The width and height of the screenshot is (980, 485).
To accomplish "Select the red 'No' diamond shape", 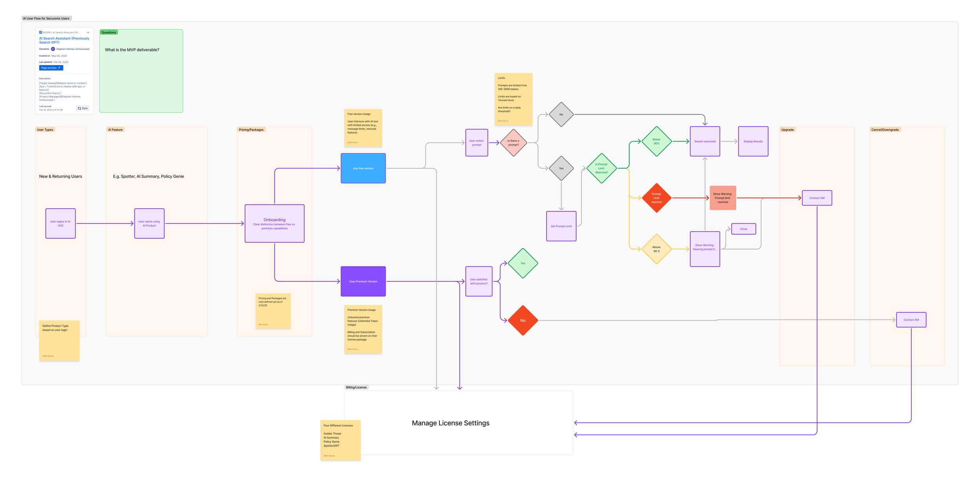I will click(523, 321).
